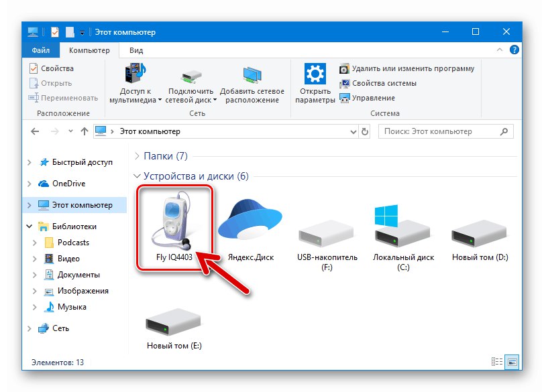This screenshot has width=544, height=392.
Task: Collapse the ribbon with the caret icon
Action: coord(500,50)
